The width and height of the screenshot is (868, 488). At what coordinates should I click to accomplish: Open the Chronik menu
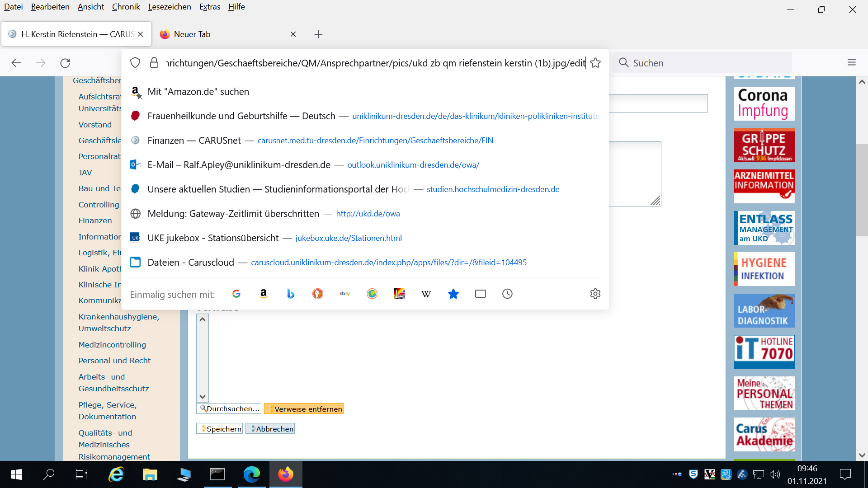126,7
